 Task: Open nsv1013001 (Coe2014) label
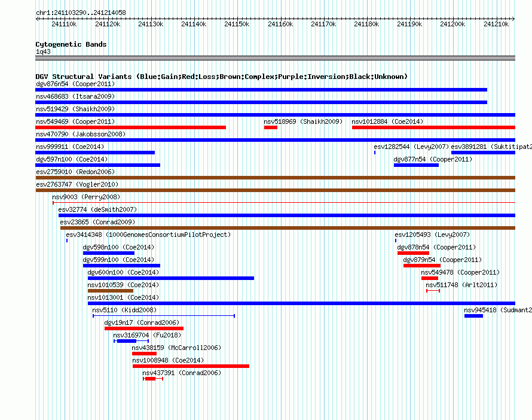123,297
